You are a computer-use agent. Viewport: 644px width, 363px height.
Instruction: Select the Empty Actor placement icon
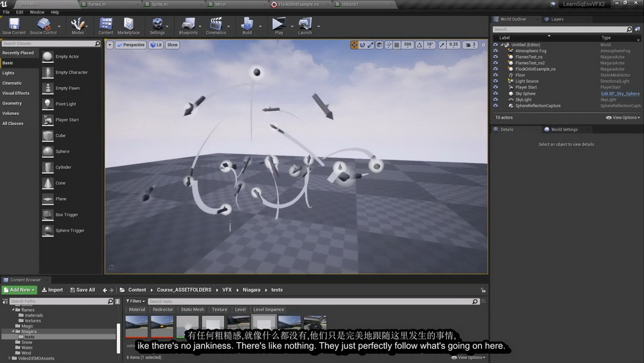[x=48, y=57]
